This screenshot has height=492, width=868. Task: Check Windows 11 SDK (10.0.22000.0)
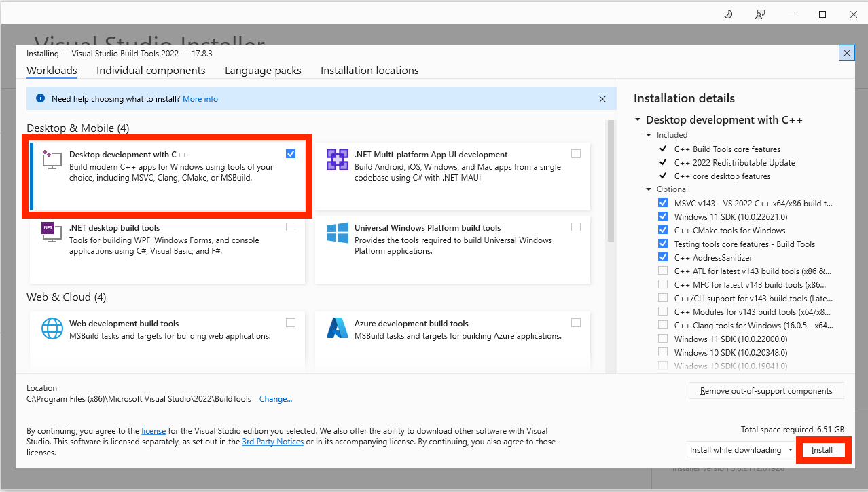663,339
